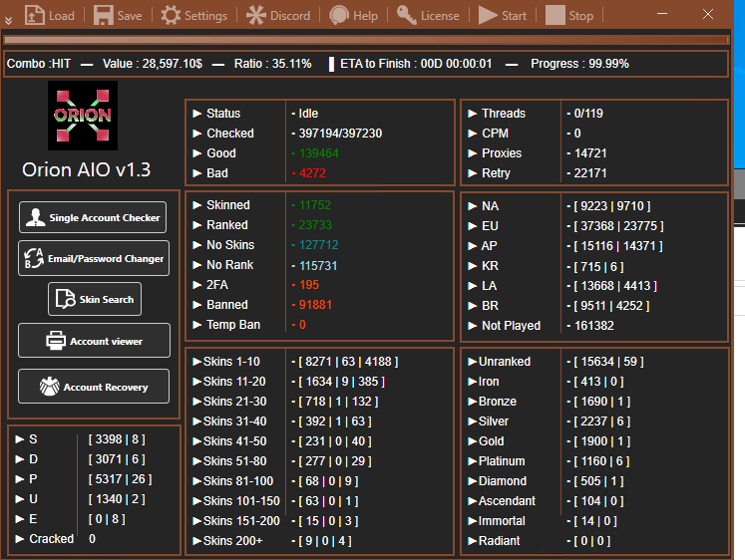Click the arrow beside Banned
Viewport: 745px width, 560px height.
pos(196,305)
